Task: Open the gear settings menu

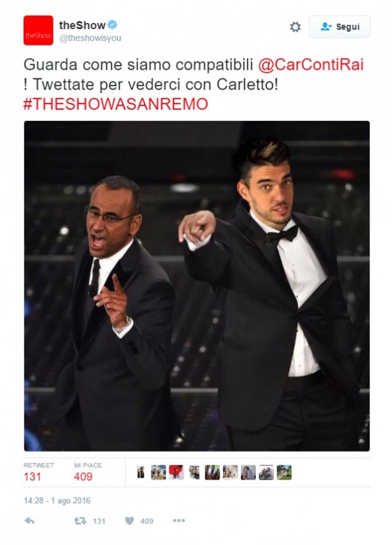Action: [x=295, y=27]
